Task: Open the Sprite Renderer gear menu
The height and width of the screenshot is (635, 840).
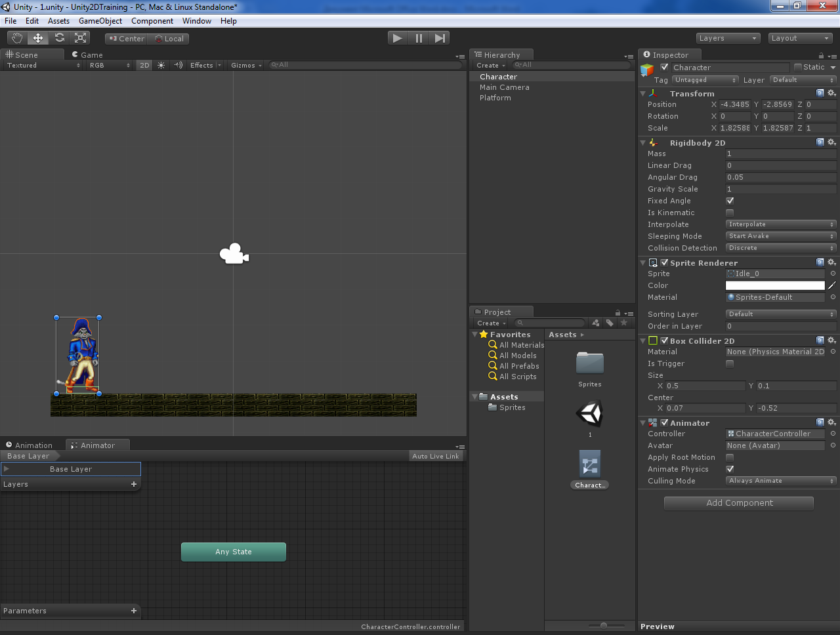Action: pos(831,262)
